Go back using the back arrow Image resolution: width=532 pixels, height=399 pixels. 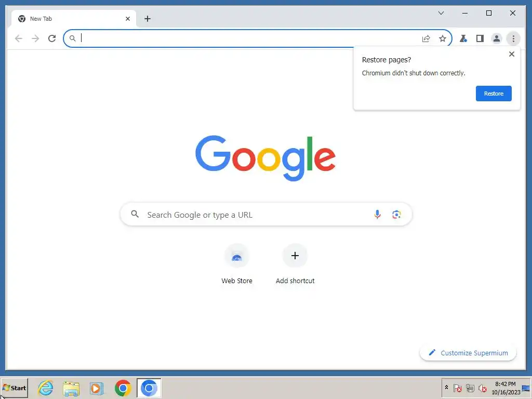(x=19, y=38)
